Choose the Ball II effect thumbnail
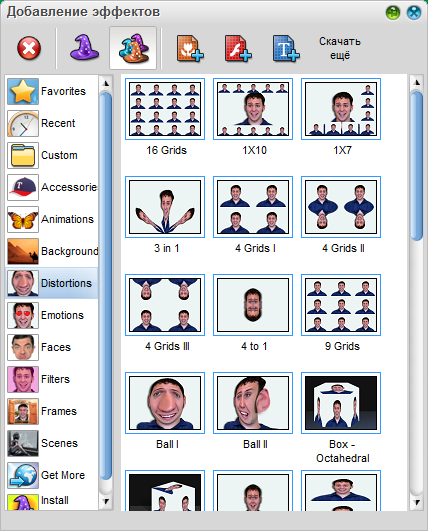428x531 pixels. coord(253,403)
